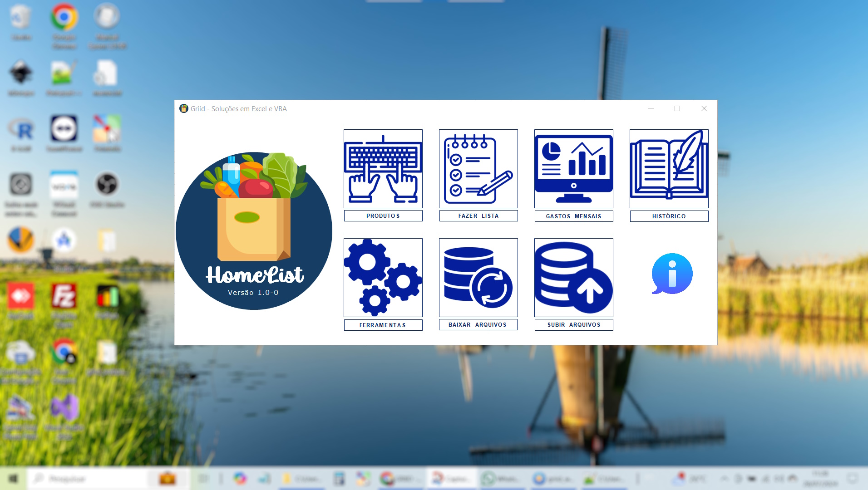Open the Ferramentas gears icon
The image size is (868, 490).
(x=383, y=278)
